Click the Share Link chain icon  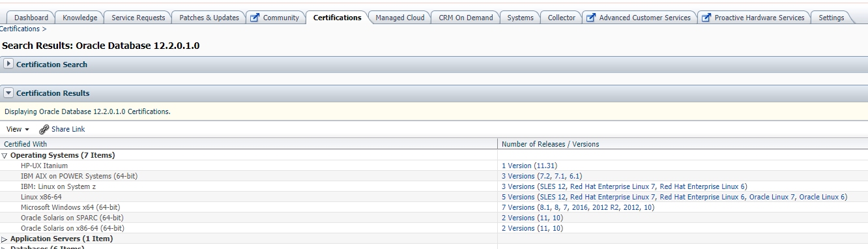[x=44, y=129]
